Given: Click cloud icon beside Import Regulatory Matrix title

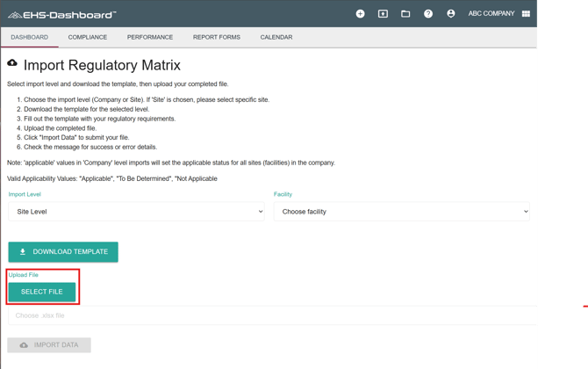Looking at the screenshot, I should (x=12, y=63).
